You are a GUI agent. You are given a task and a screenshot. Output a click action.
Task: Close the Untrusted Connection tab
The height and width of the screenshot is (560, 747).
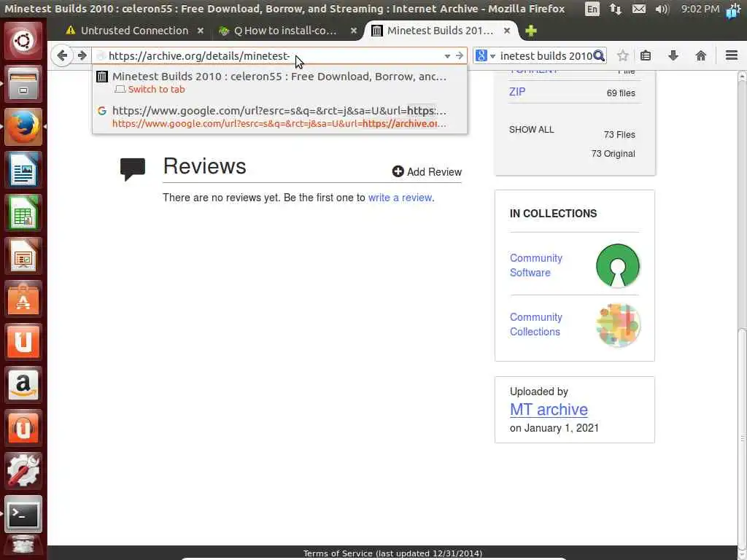click(x=201, y=31)
